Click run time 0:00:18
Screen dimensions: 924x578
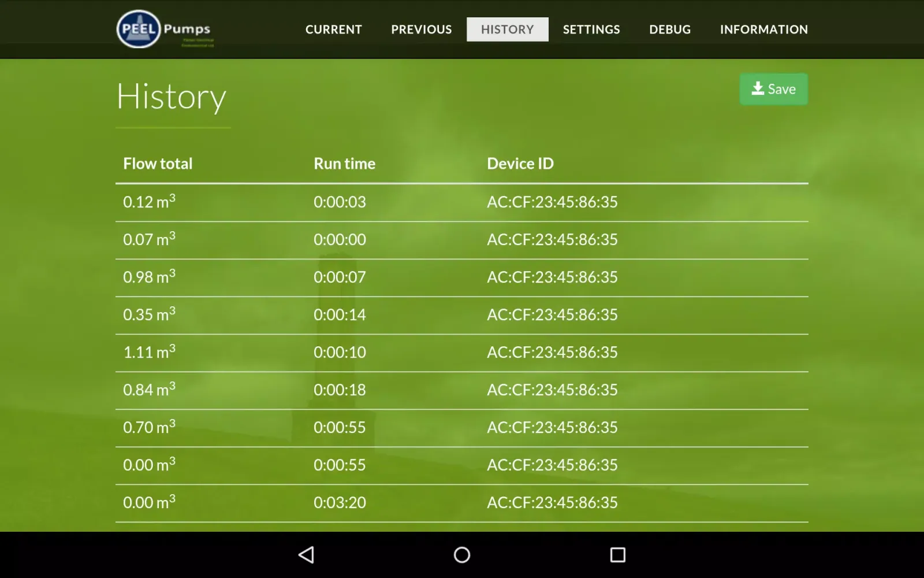tap(340, 390)
